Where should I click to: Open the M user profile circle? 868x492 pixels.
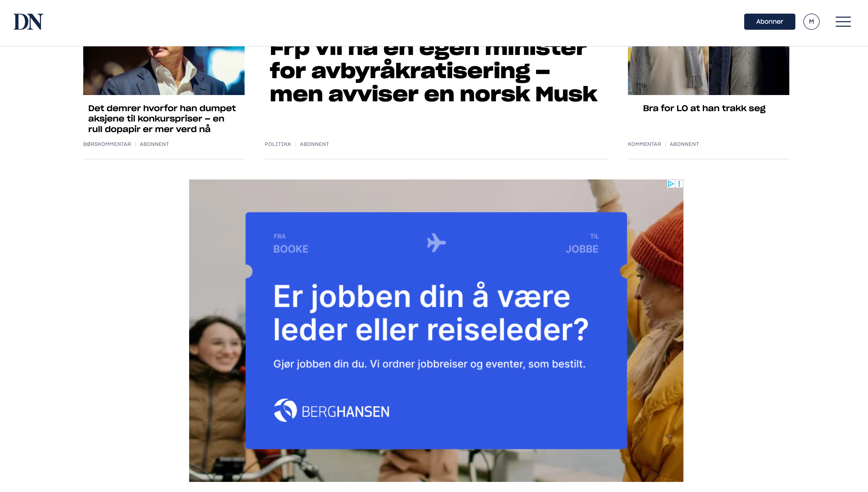(811, 22)
